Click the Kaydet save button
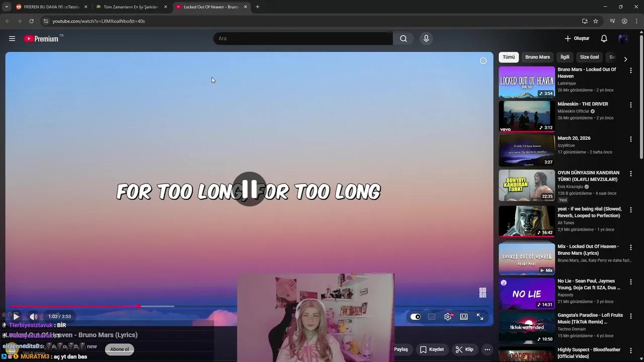 pyautogui.click(x=432, y=349)
